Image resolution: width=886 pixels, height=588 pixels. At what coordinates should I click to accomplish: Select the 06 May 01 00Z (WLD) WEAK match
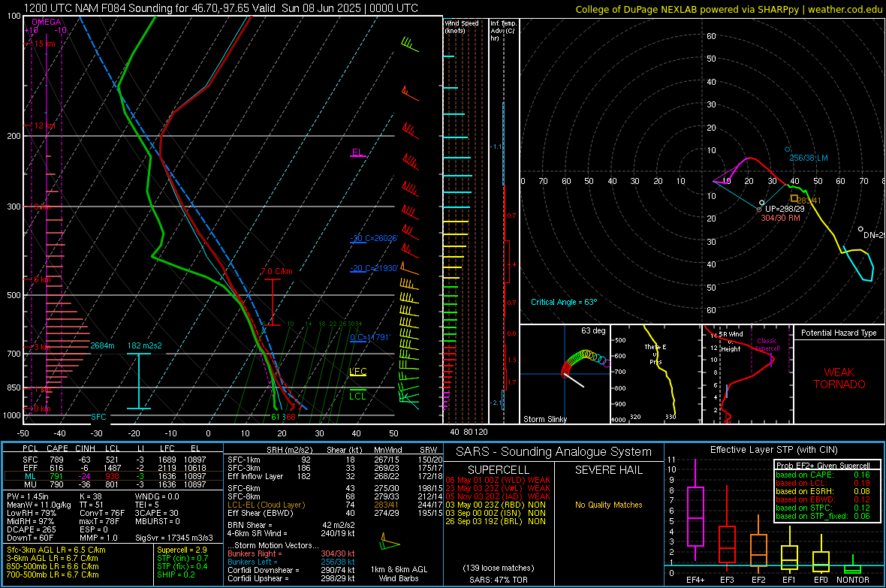click(x=498, y=480)
